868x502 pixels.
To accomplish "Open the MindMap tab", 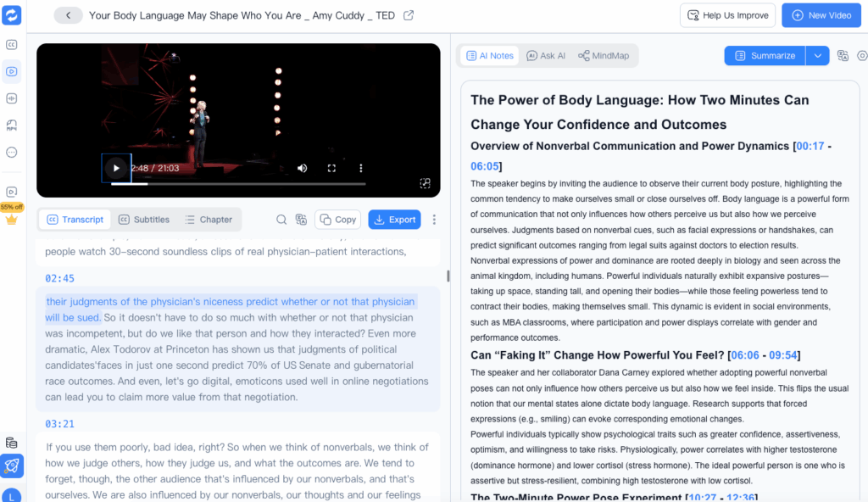I will point(604,55).
